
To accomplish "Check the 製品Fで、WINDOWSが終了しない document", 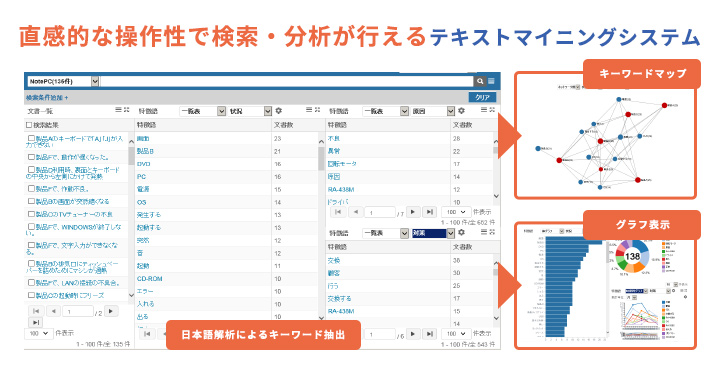I will coord(31,226).
